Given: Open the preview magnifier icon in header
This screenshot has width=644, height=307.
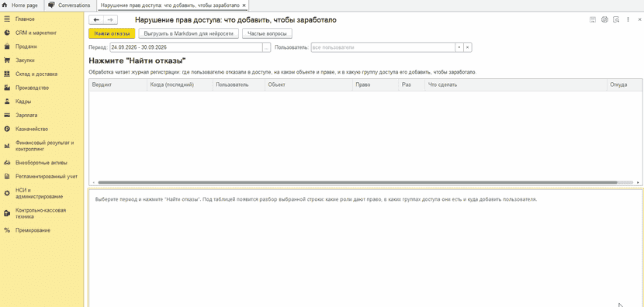Looking at the screenshot, I should pyautogui.click(x=615, y=19).
